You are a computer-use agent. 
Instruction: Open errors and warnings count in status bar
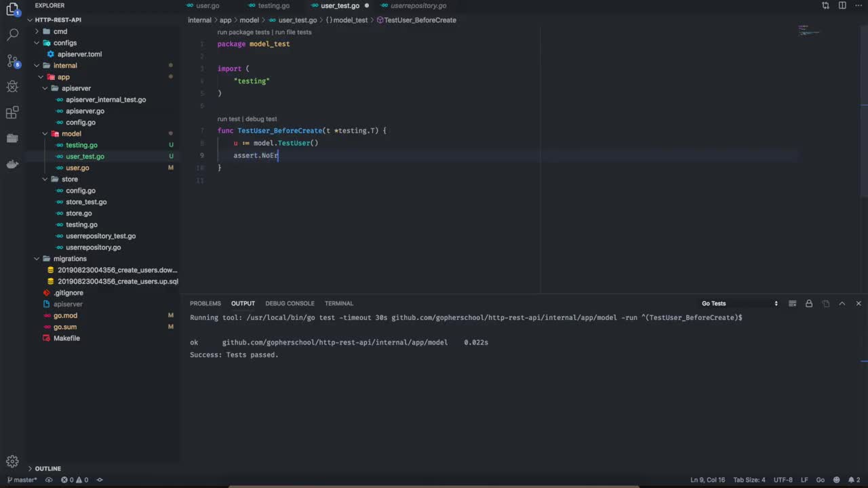tap(75, 480)
